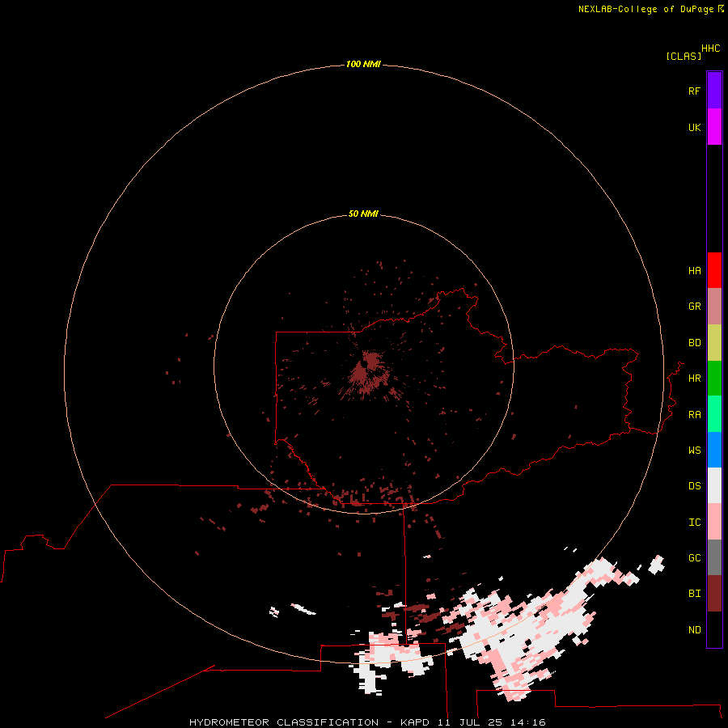Click the WS legend label
This screenshot has width=728, height=728.
click(x=694, y=450)
